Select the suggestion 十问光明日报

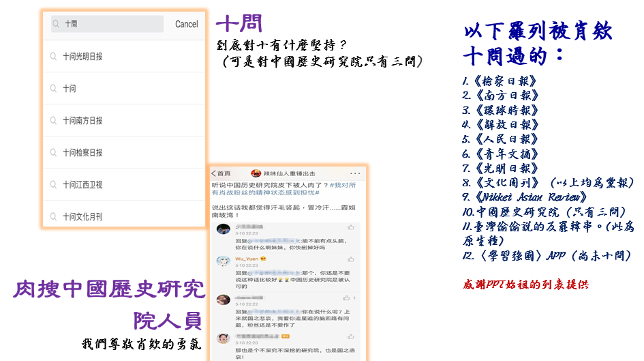click(x=123, y=57)
